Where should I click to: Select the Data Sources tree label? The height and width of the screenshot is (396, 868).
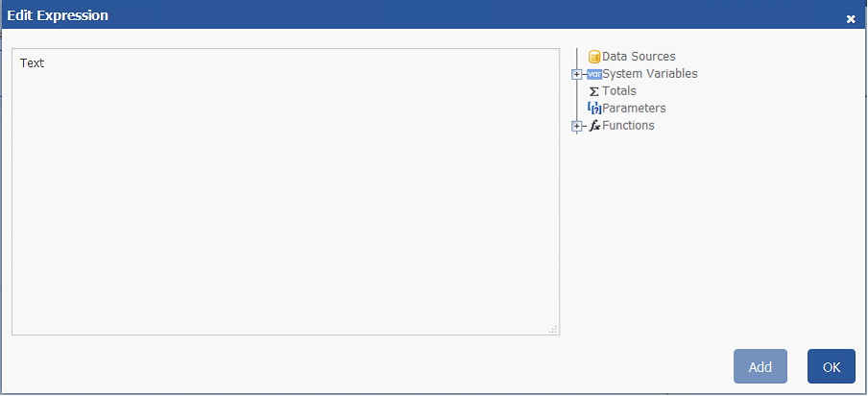pos(639,57)
